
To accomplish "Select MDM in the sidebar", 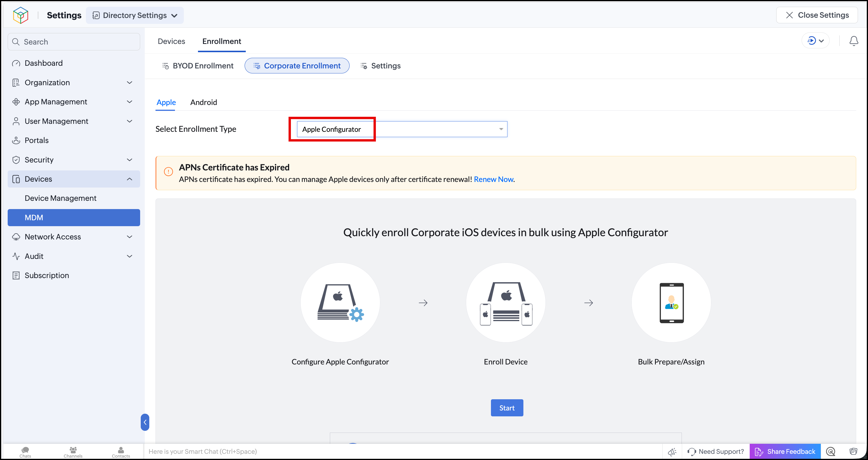I will tap(74, 218).
